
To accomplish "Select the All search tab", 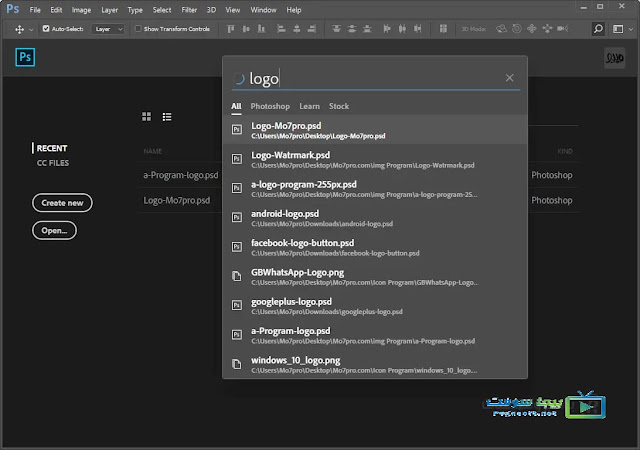I will (x=236, y=106).
